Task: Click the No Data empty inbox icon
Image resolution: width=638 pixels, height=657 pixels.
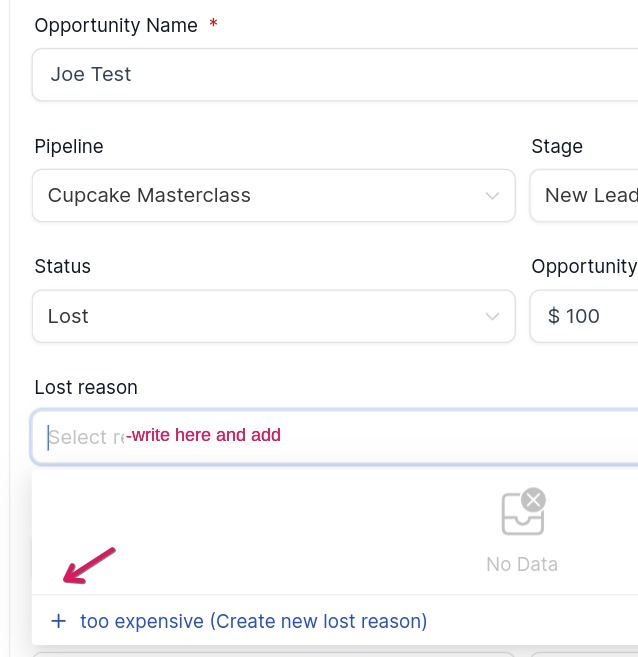Action: click(523, 512)
